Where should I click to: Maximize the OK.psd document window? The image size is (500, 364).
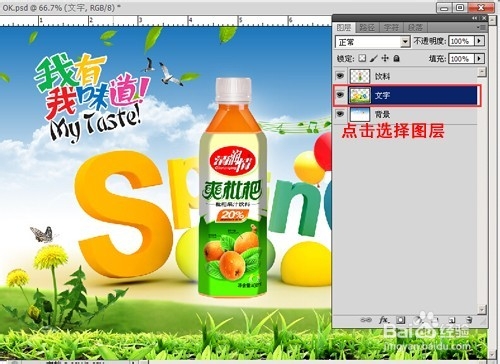[460, 7]
